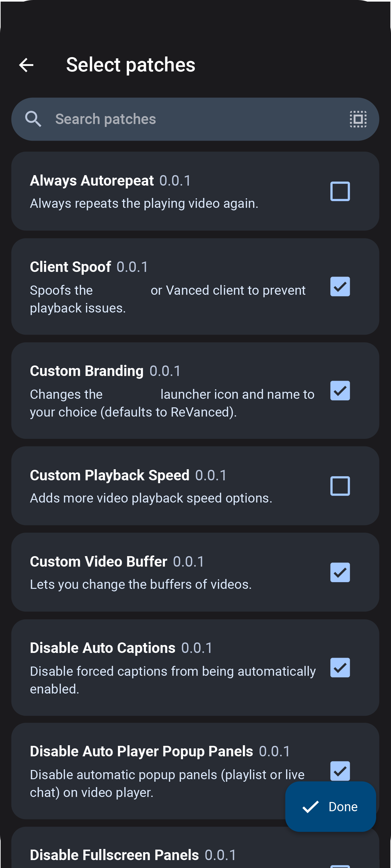
Task: Toggle the Disable Auto Captions checkbox
Action: 340,667
